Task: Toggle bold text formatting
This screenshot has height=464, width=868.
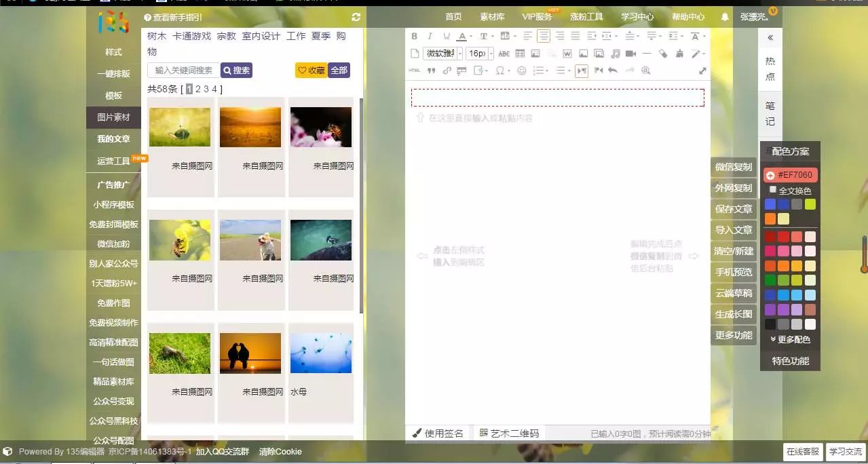Action: point(415,36)
